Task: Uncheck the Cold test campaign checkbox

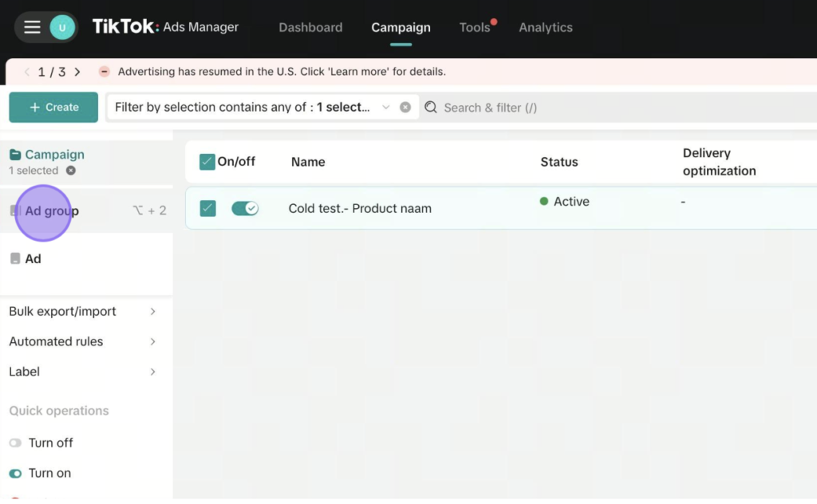Action: coord(208,208)
